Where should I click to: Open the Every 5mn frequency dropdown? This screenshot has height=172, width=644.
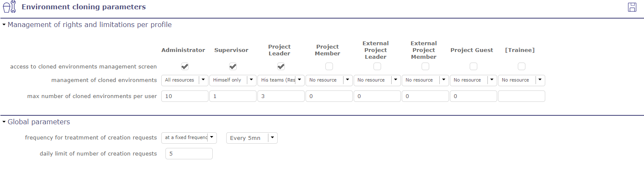[x=252, y=138]
